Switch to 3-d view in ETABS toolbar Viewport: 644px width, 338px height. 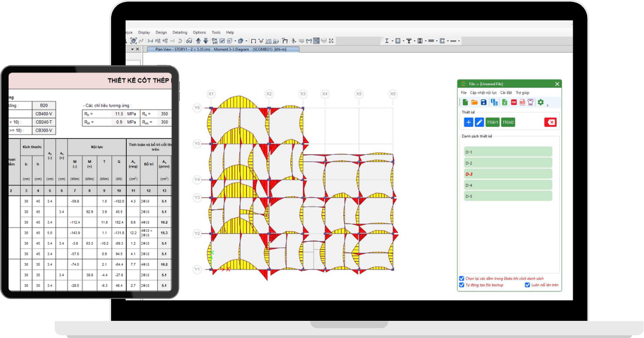[x=150, y=41]
